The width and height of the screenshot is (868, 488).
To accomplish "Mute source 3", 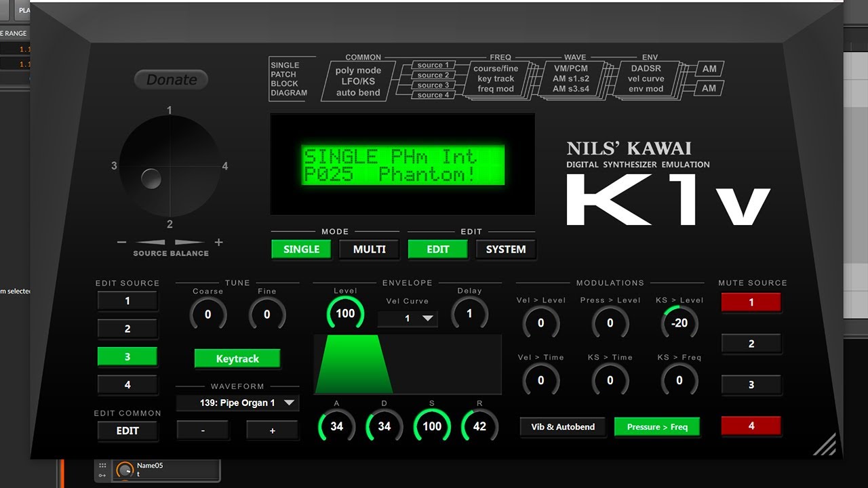I will pos(751,384).
